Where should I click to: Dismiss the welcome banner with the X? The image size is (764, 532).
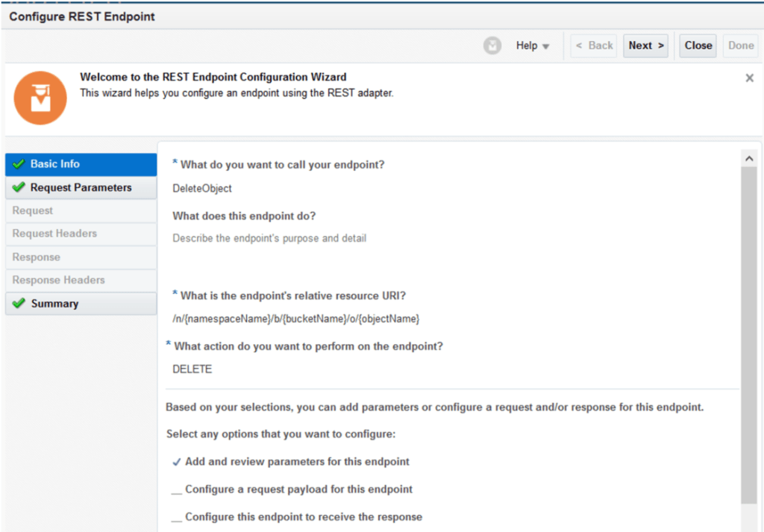click(x=749, y=78)
